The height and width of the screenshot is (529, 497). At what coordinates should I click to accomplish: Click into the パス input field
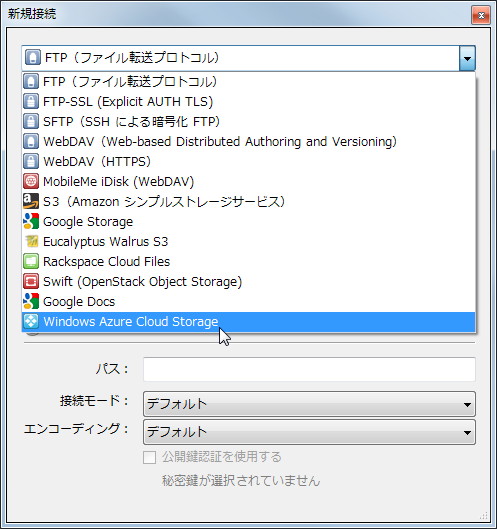coord(309,369)
